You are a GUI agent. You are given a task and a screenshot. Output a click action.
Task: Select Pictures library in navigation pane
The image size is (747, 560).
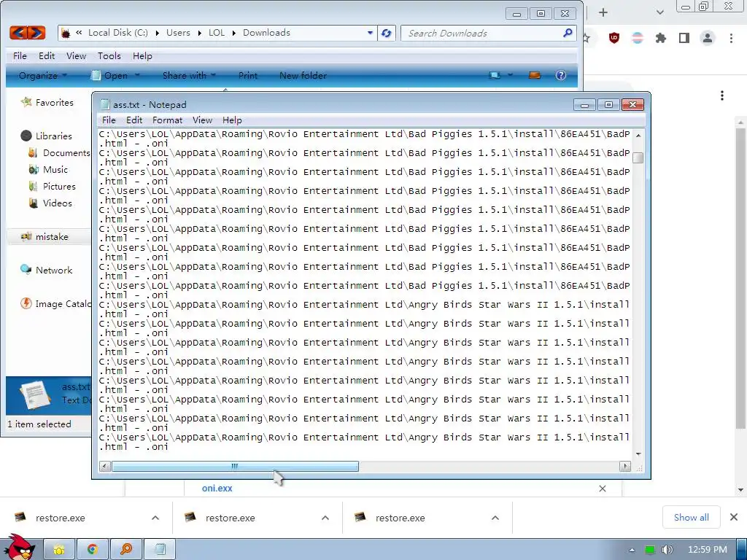(x=59, y=186)
